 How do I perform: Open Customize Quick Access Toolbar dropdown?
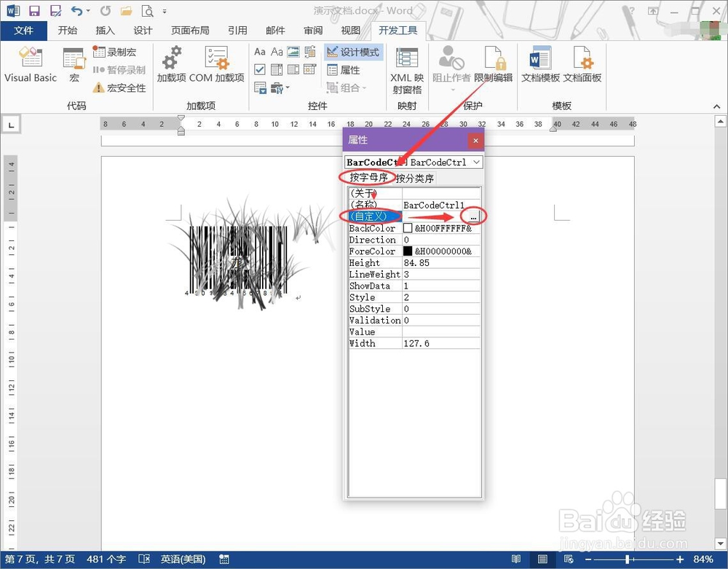(x=165, y=11)
